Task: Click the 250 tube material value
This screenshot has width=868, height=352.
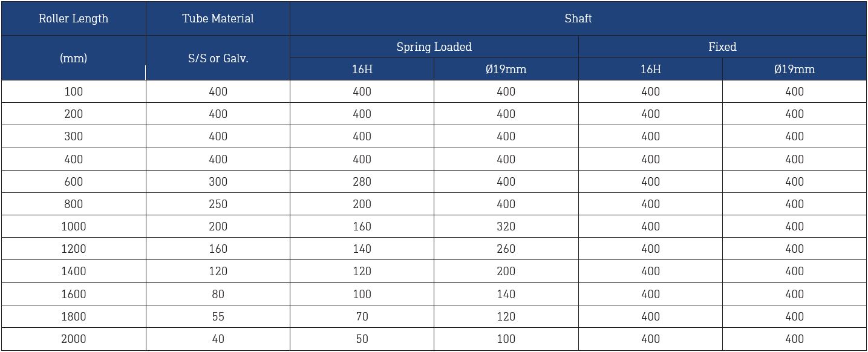Action: [218, 204]
